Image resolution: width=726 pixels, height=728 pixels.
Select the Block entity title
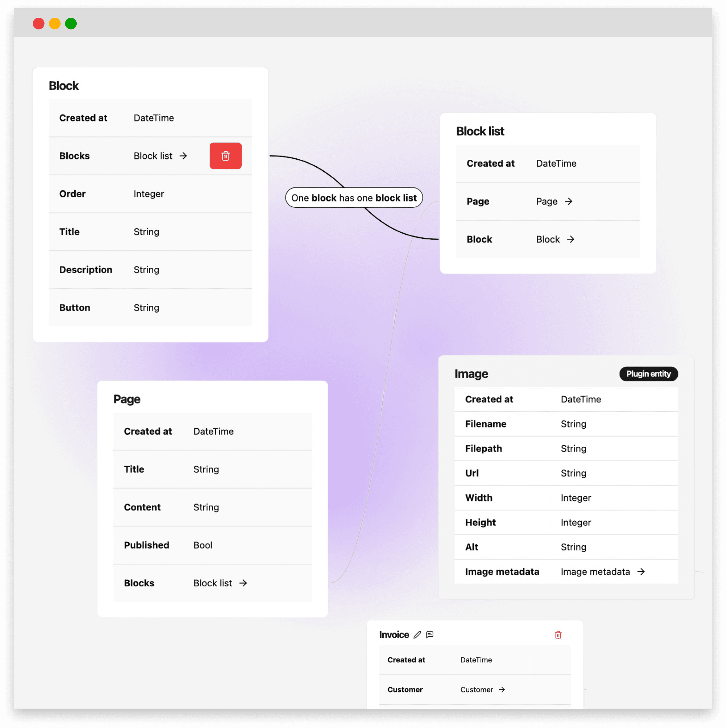64,86
